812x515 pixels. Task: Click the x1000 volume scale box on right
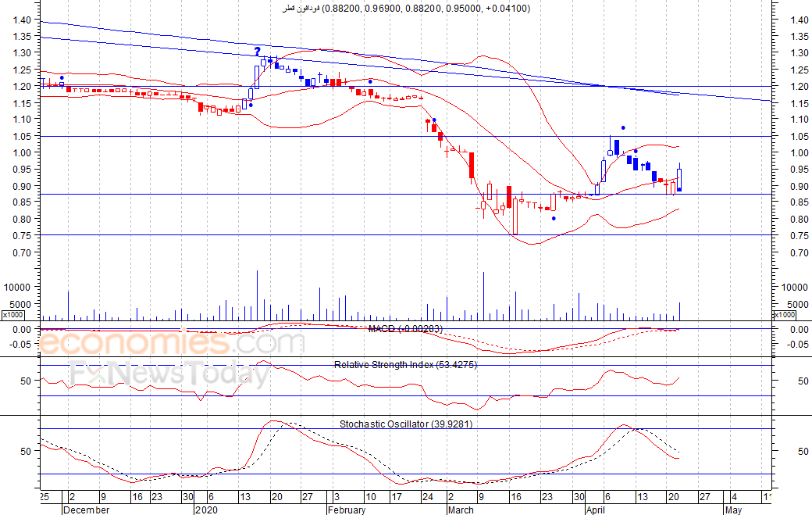[784, 314]
